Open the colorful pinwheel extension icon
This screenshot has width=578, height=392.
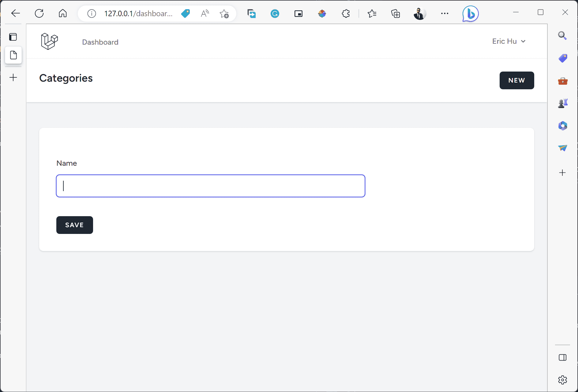(322, 13)
